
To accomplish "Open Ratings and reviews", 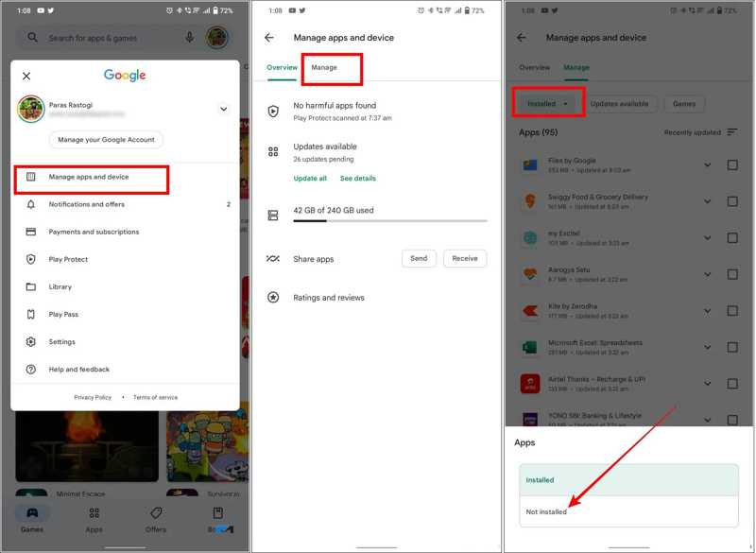I will [x=326, y=298].
